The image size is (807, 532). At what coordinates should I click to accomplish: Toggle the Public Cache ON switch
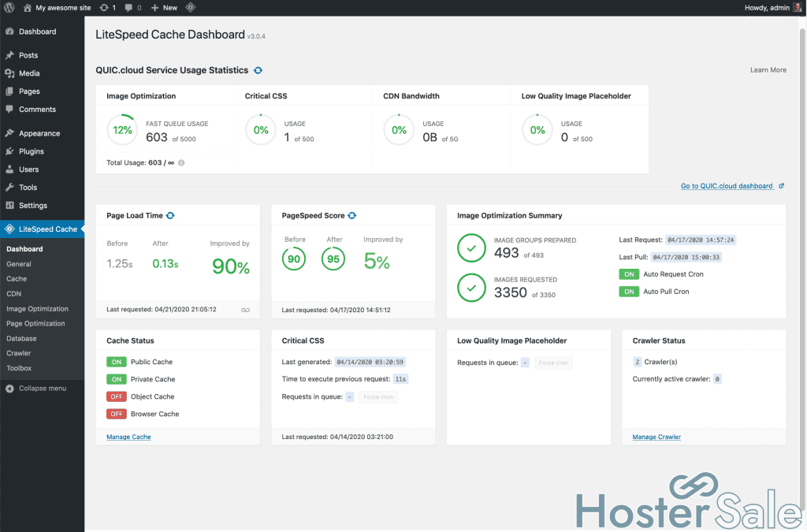click(117, 362)
